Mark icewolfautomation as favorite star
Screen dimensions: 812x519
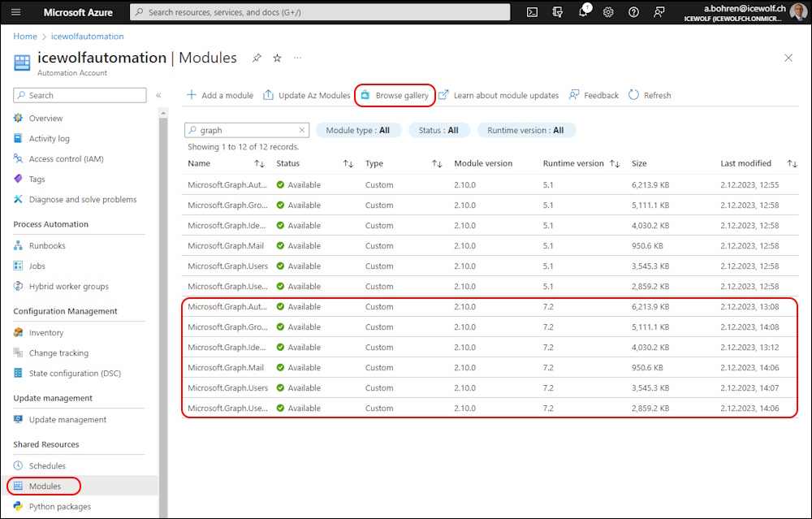point(277,58)
